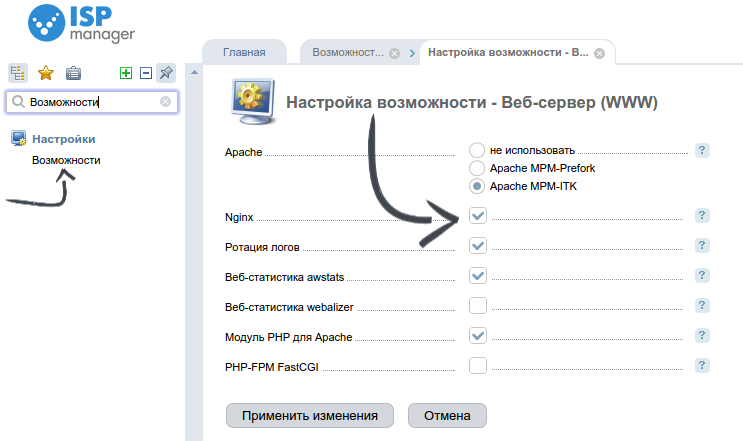Open help for webalizer statistics
This screenshot has height=441, width=743.
[x=702, y=306]
